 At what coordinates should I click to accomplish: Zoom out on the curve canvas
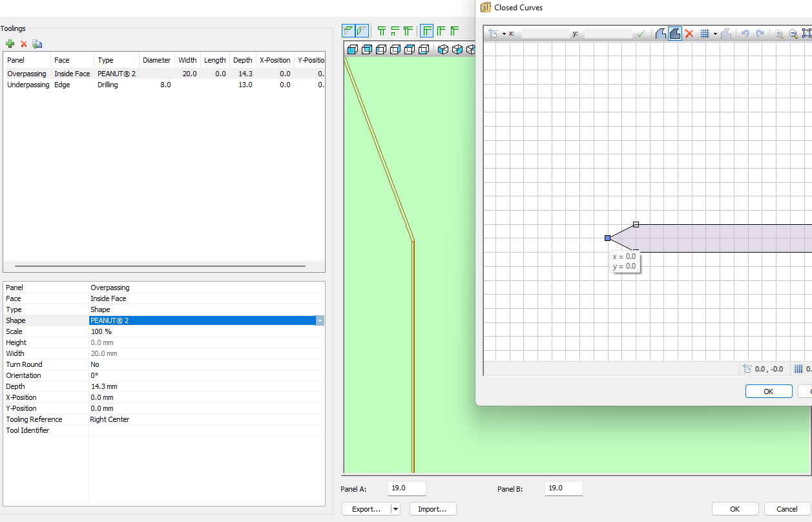tap(793, 34)
